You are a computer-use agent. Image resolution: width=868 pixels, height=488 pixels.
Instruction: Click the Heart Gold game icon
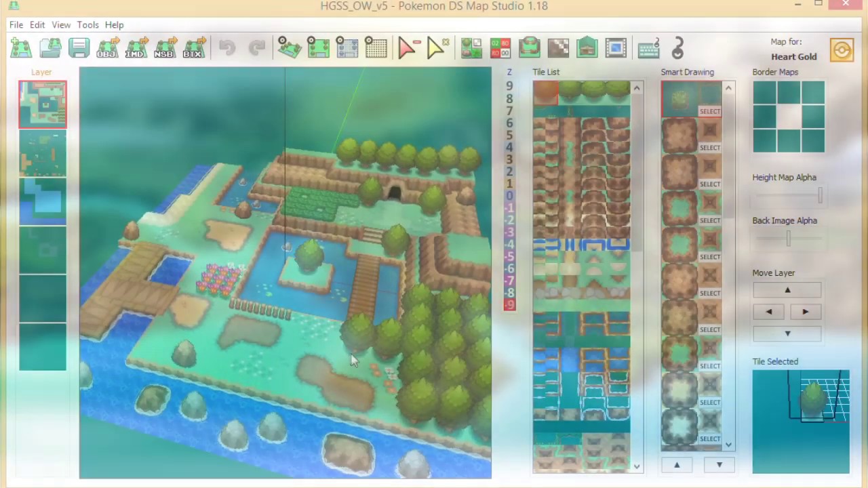842,50
